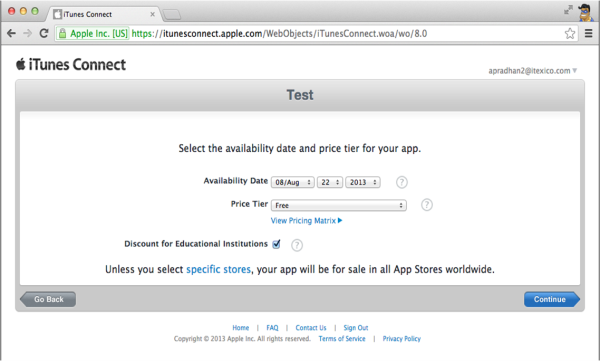
Task: Open the Contact Us footer link
Action: (311, 328)
